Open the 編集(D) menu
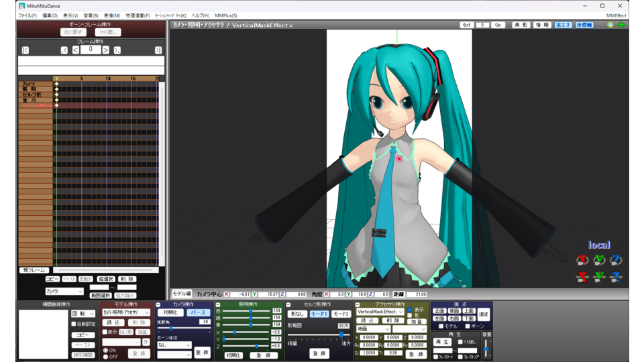This screenshot has height=362, width=644. click(x=50, y=15)
